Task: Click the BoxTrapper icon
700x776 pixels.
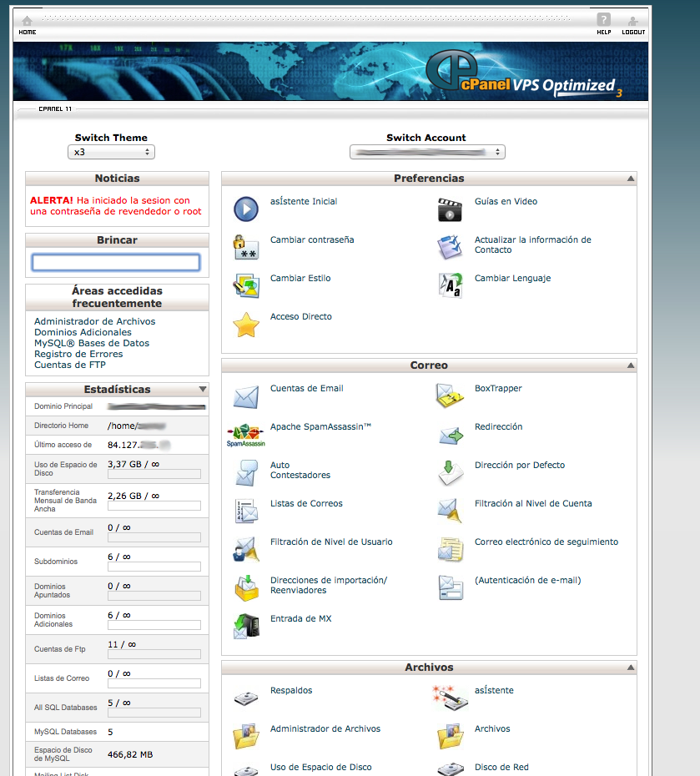Action: [451, 396]
